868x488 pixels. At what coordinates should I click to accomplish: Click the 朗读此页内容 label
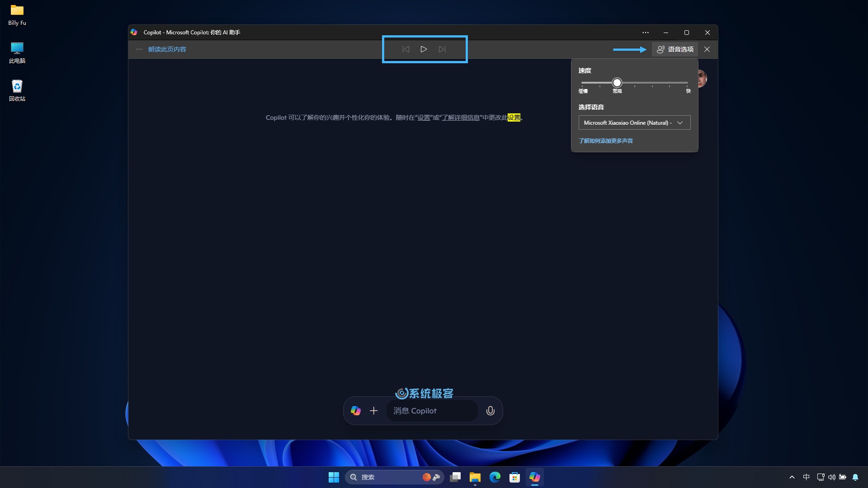coord(167,49)
